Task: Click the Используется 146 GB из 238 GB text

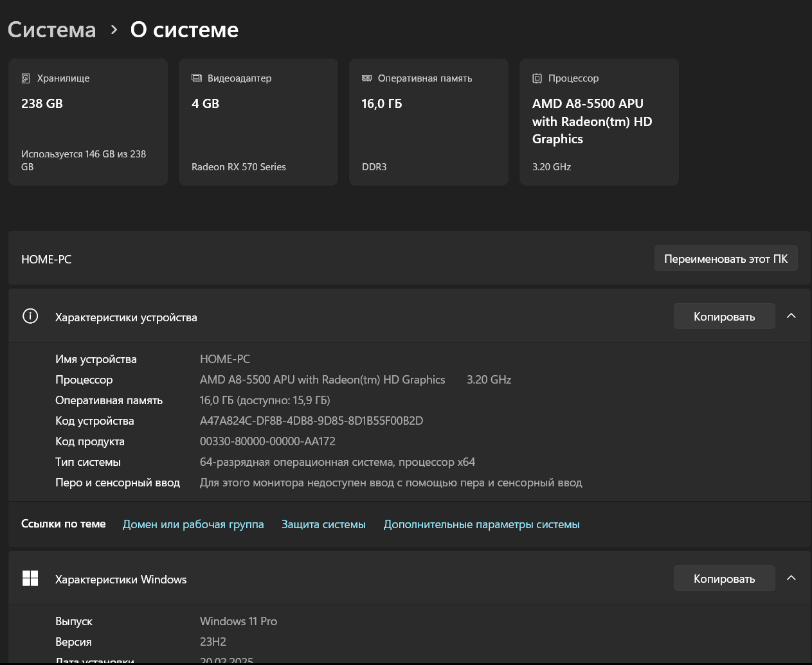Action: click(84, 161)
